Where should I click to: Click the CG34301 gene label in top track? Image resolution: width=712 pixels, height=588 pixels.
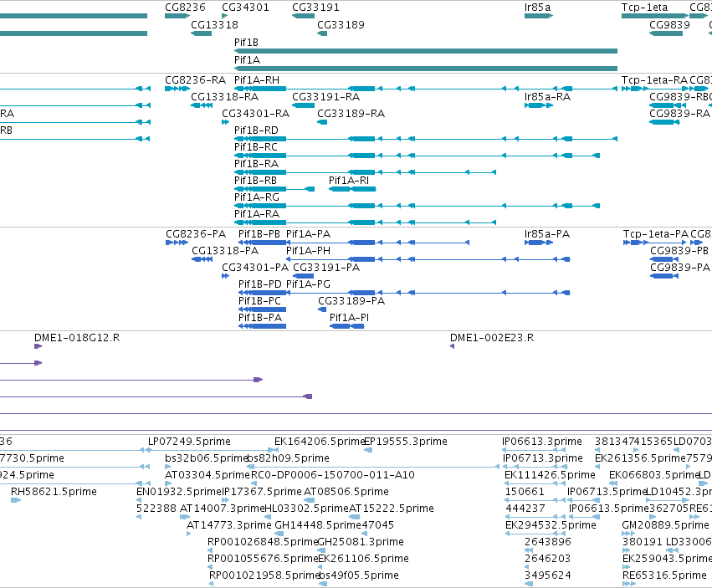[245, 8]
